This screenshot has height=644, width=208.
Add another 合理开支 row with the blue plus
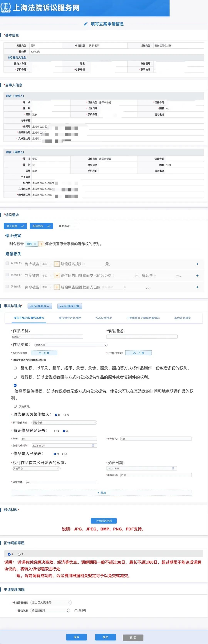click(x=197, y=276)
